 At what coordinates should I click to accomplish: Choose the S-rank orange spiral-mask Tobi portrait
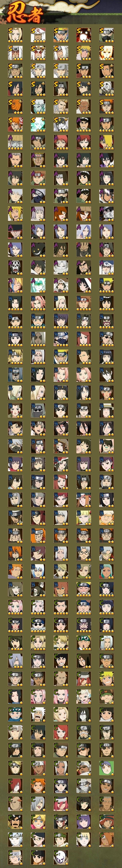click(15, 106)
